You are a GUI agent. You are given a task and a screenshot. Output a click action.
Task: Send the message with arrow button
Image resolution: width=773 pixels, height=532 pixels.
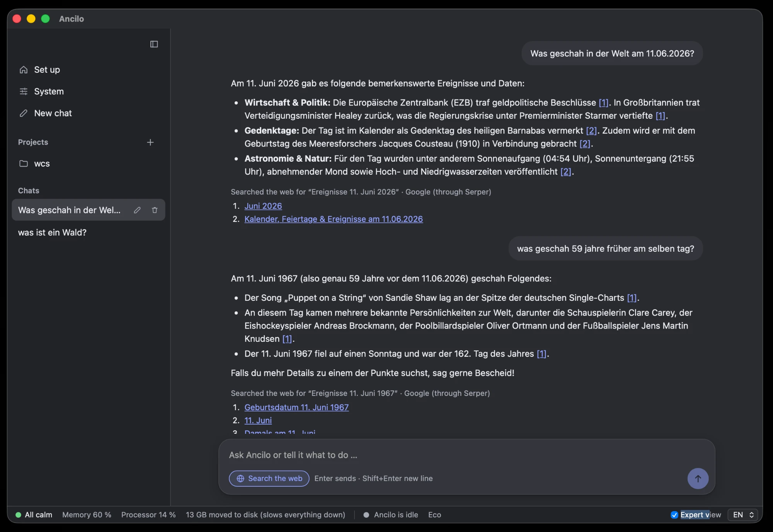[x=698, y=478]
